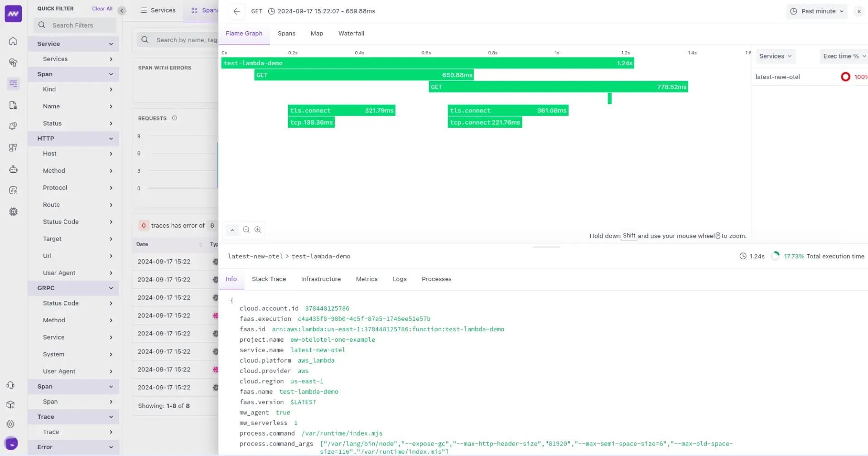The height and width of the screenshot is (456, 868).
Task: Switch to the Waterfall tab
Action: [351, 33]
